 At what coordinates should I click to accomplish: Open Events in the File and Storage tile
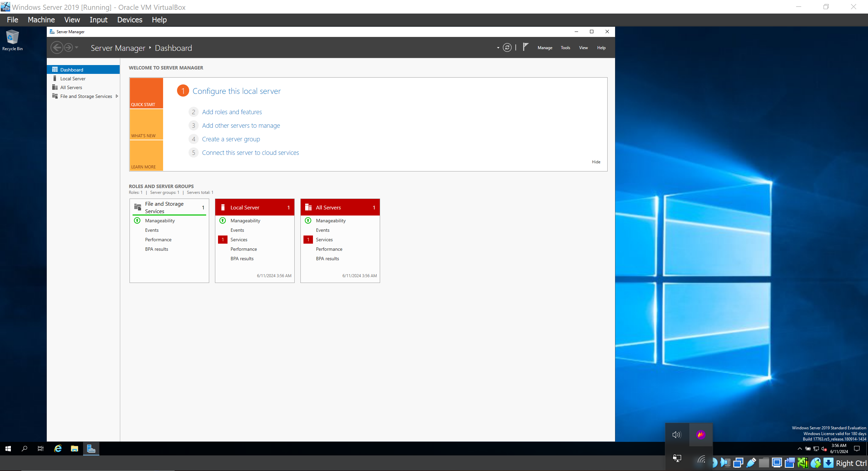(152, 230)
